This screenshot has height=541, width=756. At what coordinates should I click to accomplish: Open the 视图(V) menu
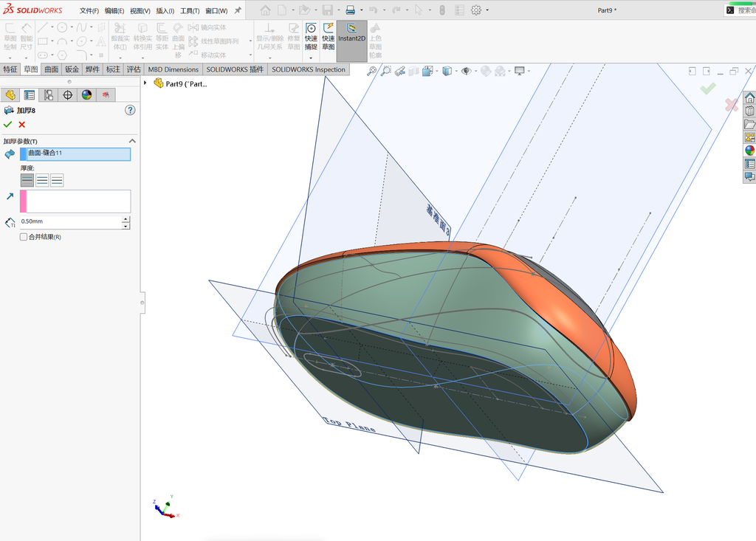click(140, 10)
